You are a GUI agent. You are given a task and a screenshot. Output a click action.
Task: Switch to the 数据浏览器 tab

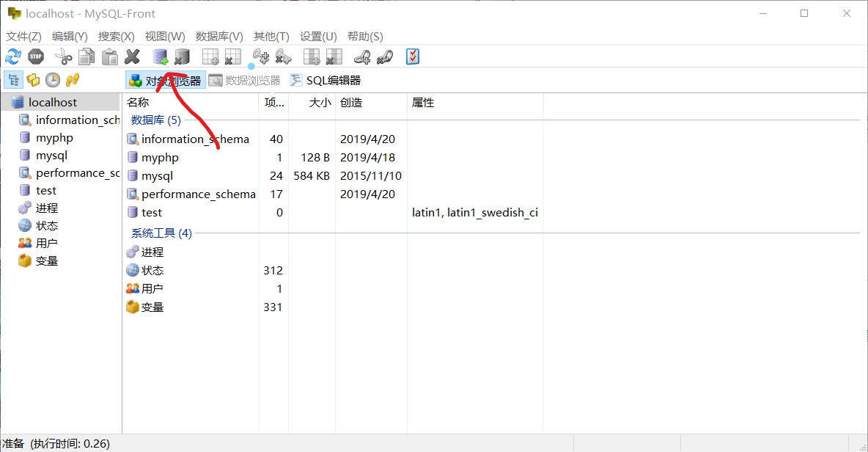[245, 81]
